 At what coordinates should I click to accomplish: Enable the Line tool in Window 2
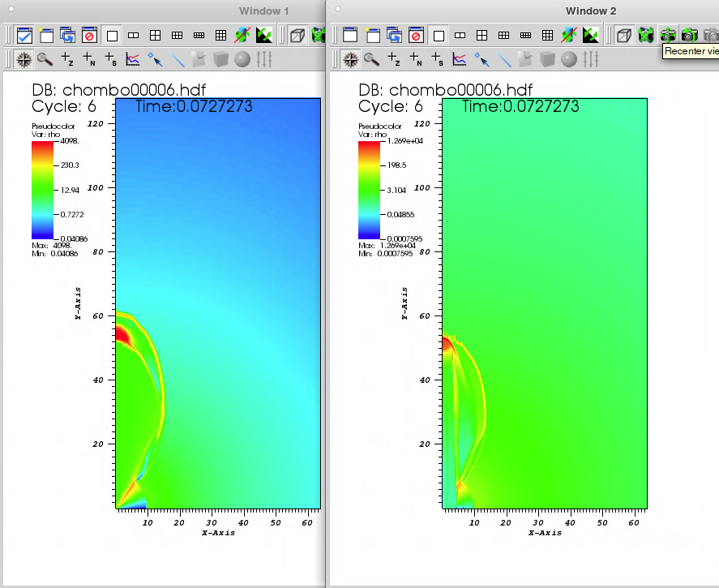503,59
